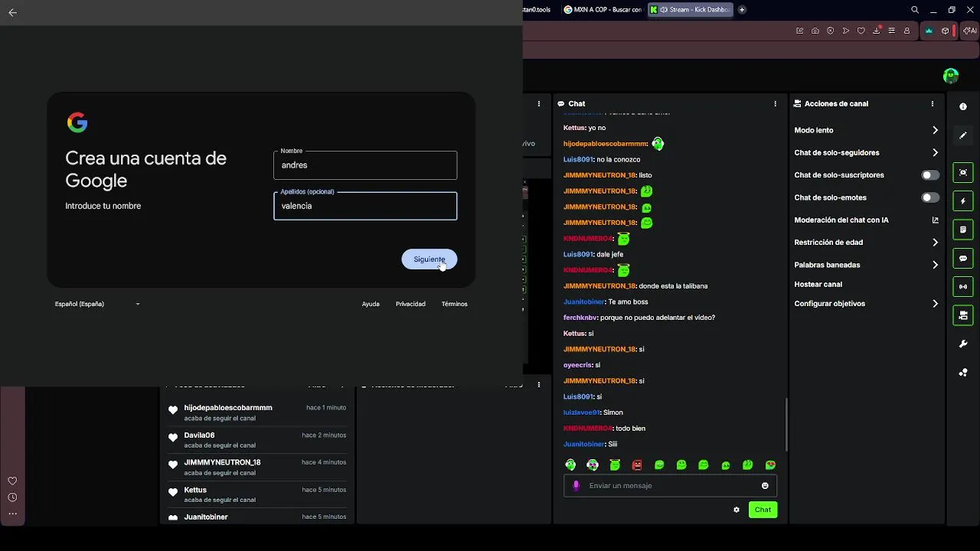Click the ad-blocker X shield icon
This screenshot has width=980, height=551.
831,31
